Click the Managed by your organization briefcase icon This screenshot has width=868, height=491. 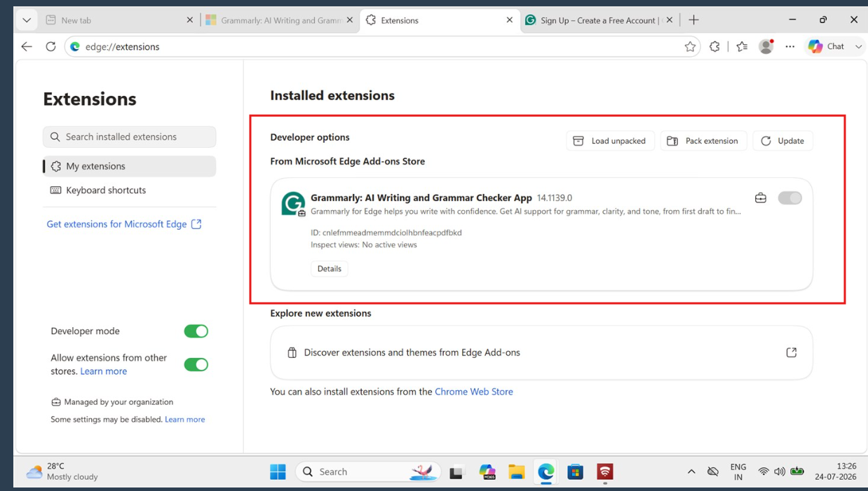pos(56,402)
